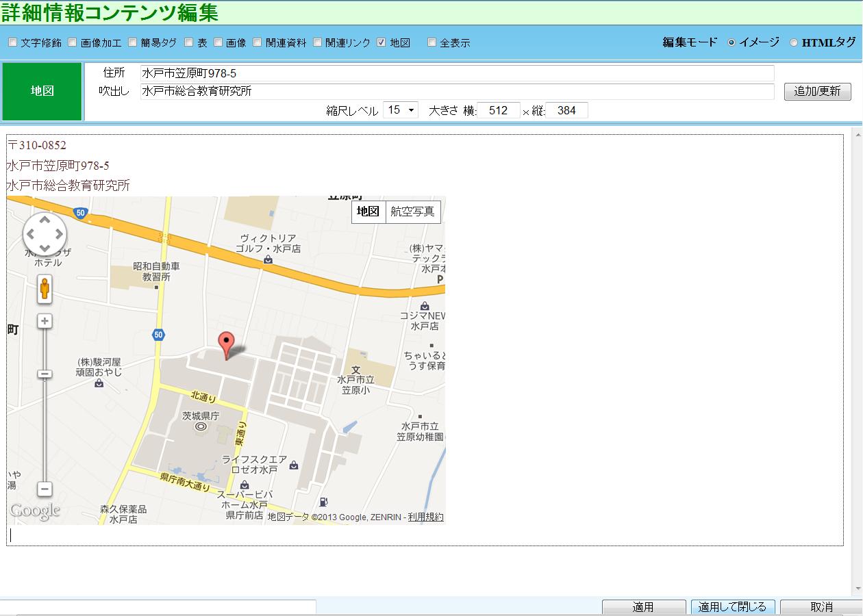The image size is (863, 616).
Task: Click the 適用 button
Action: point(643,607)
